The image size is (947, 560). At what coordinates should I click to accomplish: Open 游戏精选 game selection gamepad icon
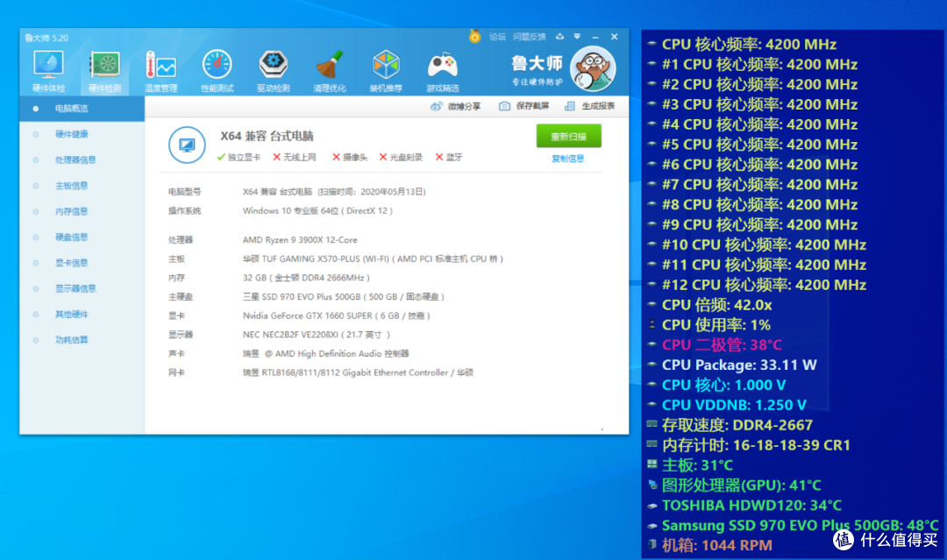coord(443,71)
